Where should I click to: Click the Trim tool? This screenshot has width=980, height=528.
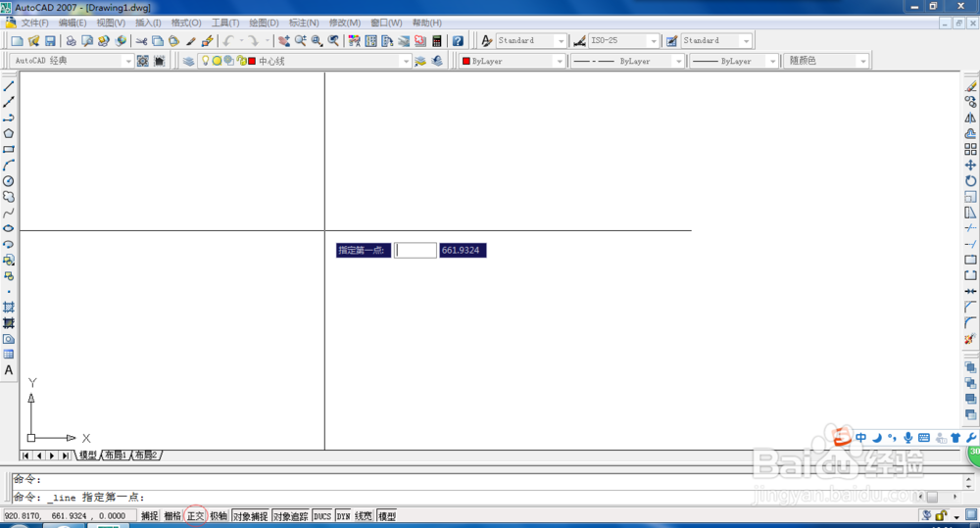click(970, 228)
